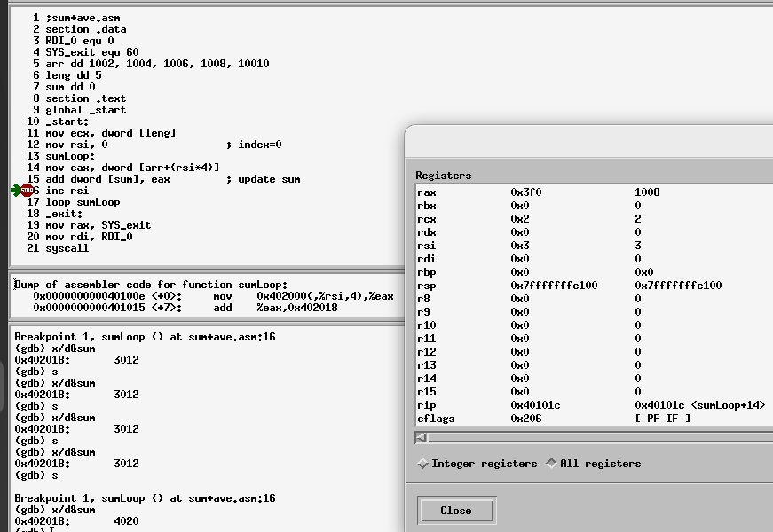Image resolution: width=773 pixels, height=532 pixels.
Task: Select the rip register row
Action: tap(594, 405)
